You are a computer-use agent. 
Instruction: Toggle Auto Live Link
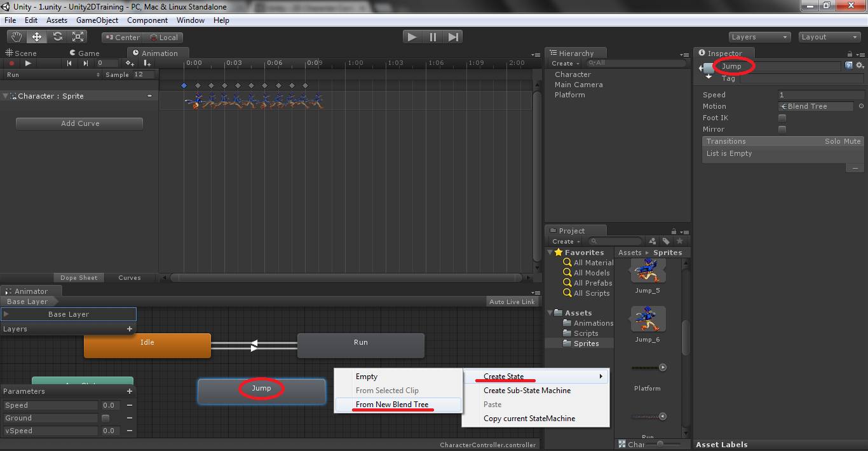[x=512, y=302]
